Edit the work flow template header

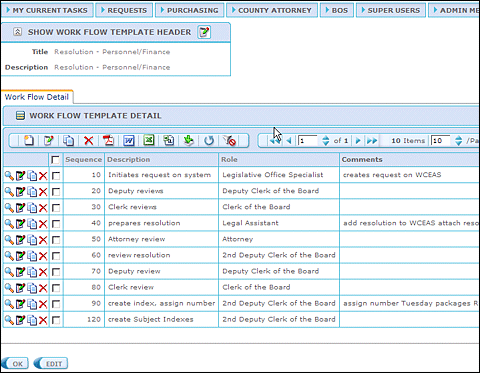204,32
